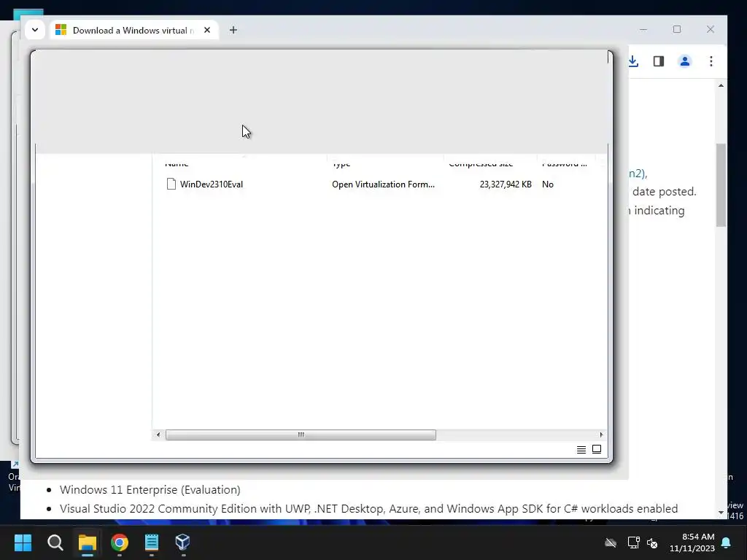This screenshot has height=560, width=747.
Task: Open Chrome downloads icon in toolbar
Action: (x=633, y=61)
